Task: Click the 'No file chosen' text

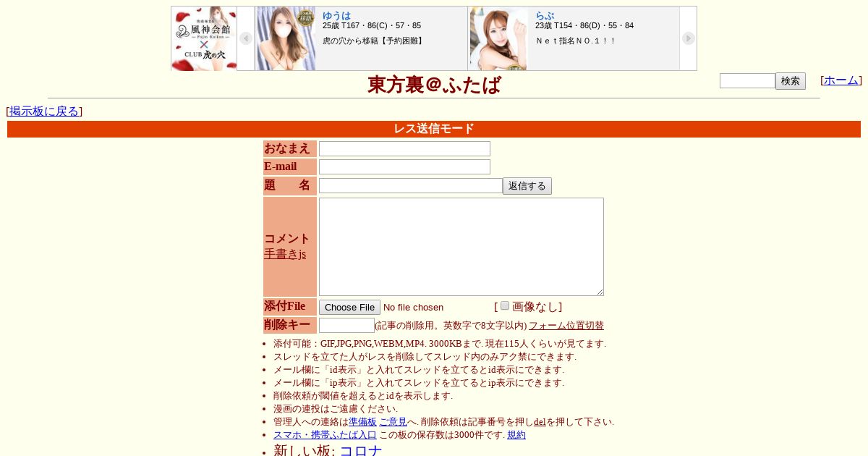Action: pyautogui.click(x=413, y=308)
